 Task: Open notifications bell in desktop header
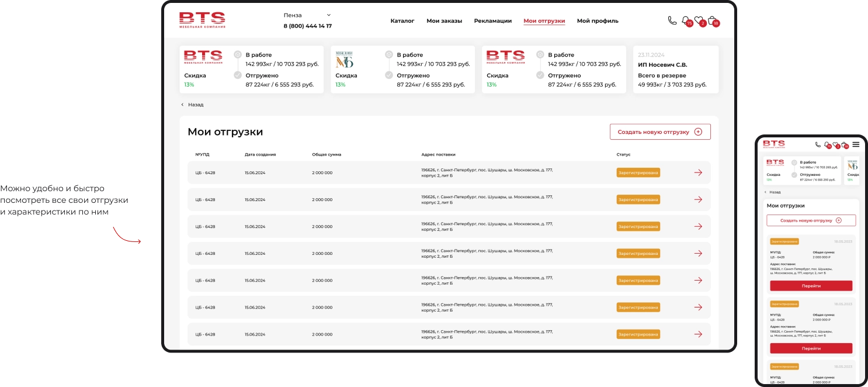pos(686,20)
